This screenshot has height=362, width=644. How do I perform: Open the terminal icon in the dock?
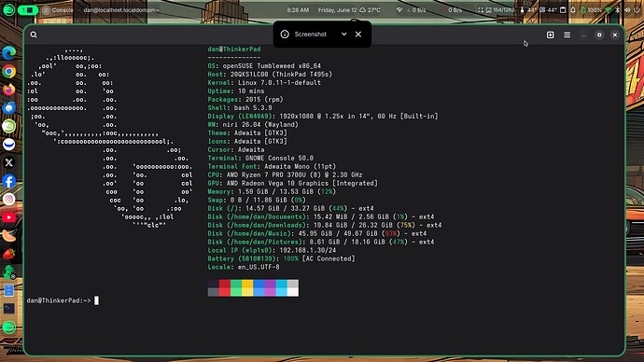click(9, 308)
